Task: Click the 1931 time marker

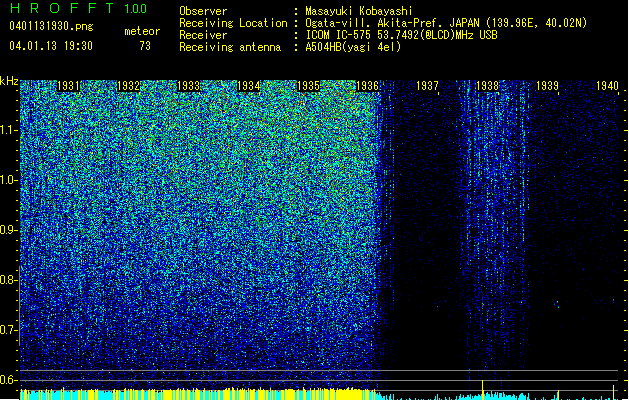Action: tap(68, 86)
